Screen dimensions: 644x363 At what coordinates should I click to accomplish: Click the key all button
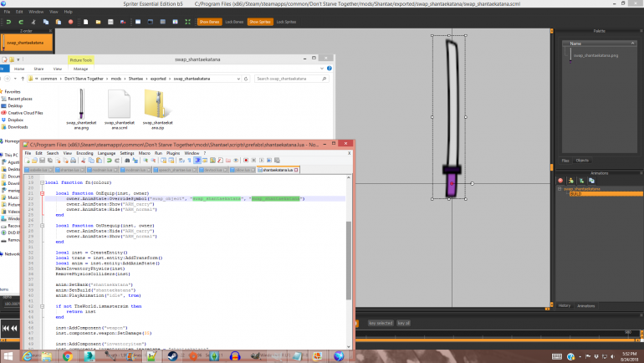click(x=403, y=323)
